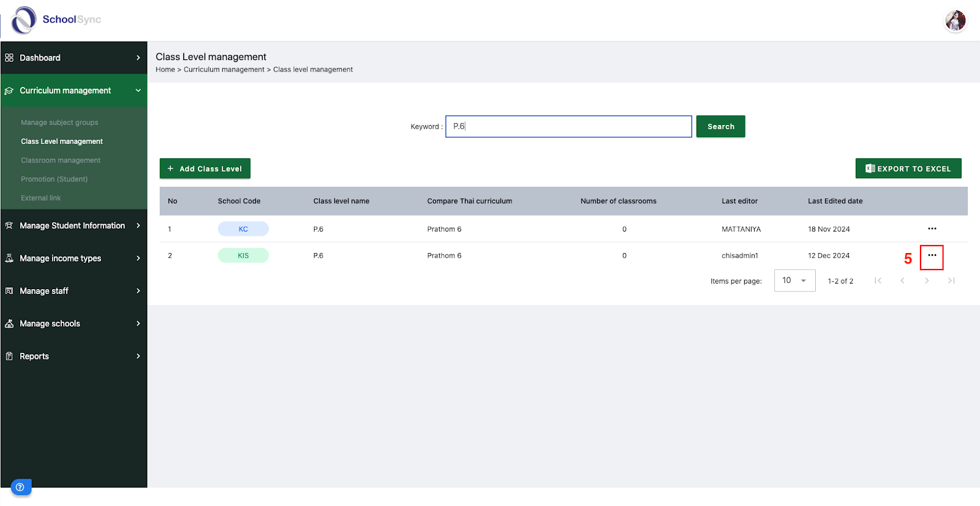The image size is (980, 506).
Task: Click the Manage Student Information icon
Action: pyautogui.click(x=9, y=225)
